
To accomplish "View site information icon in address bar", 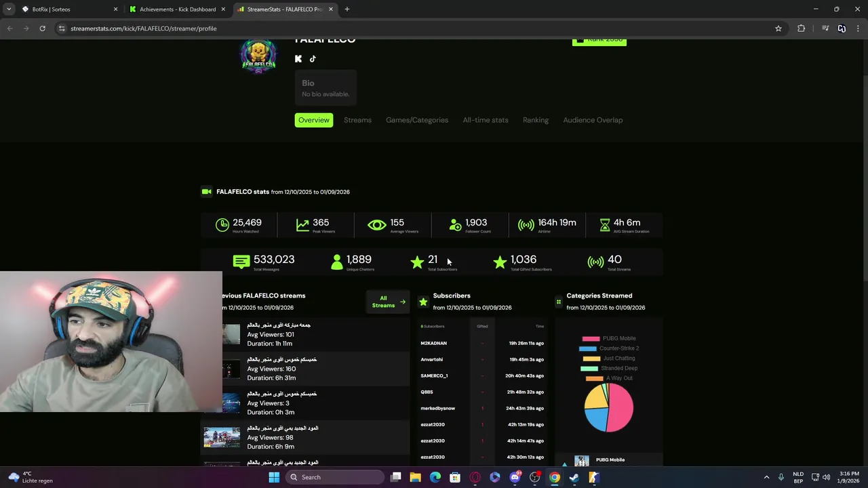I will pyautogui.click(x=62, y=28).
